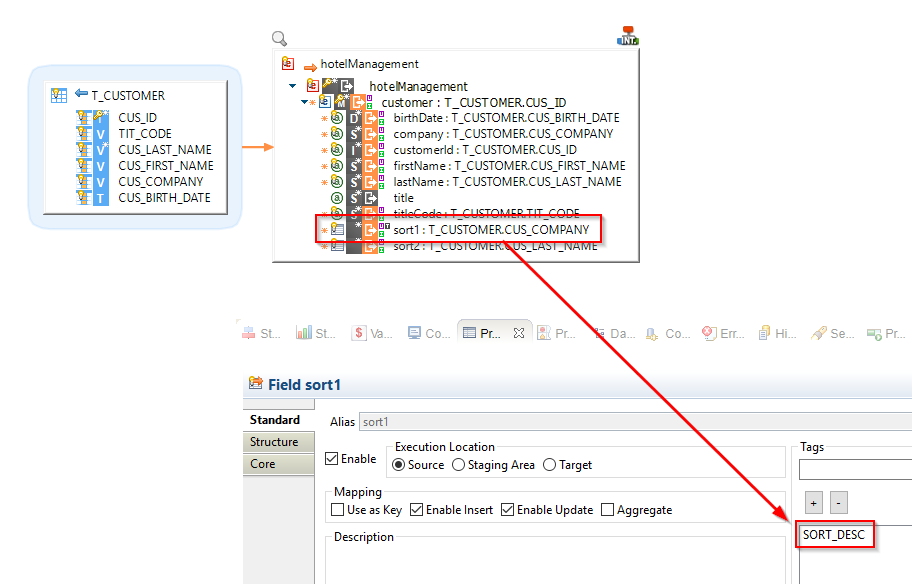Switch to the Core side tab

(x=263, y=464)
